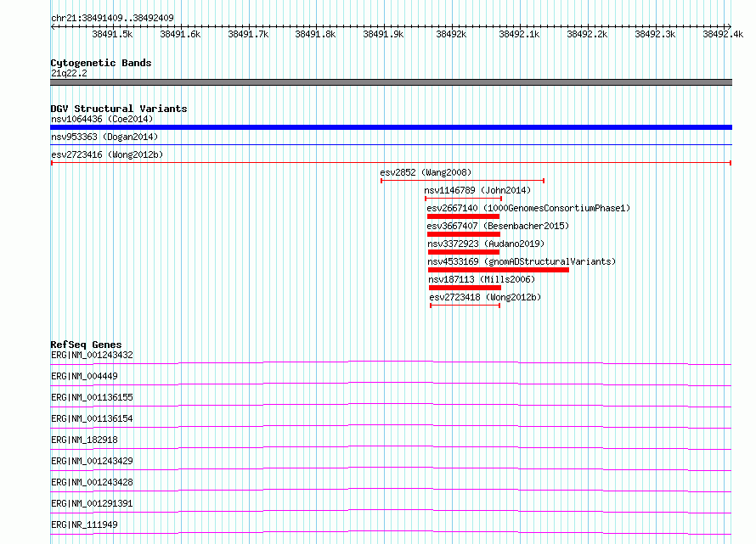
Task: Click the DGV Structural Variants track title
Action: pyautogui.click(x=119, y=109)
